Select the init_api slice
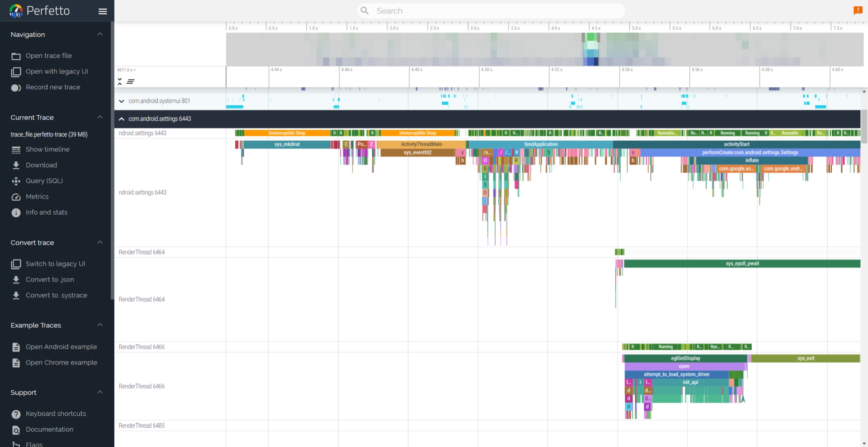Viewport: 868px width, 447px height. tap(690, 382)
